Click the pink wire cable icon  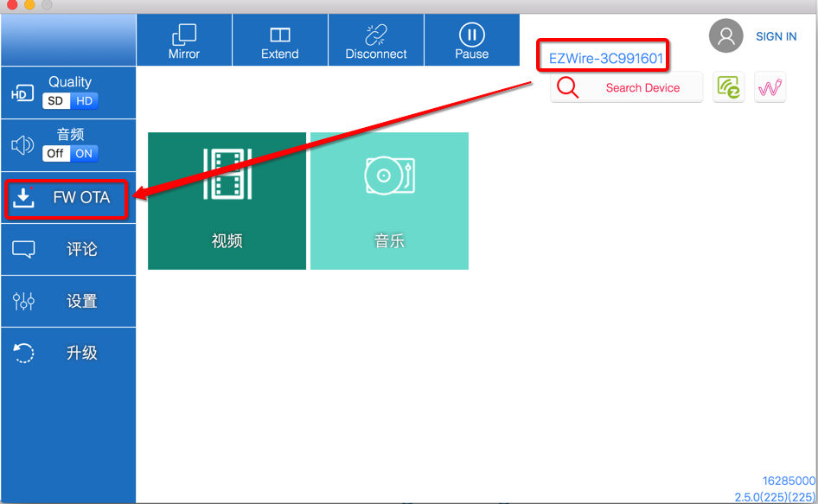(770, 87)
